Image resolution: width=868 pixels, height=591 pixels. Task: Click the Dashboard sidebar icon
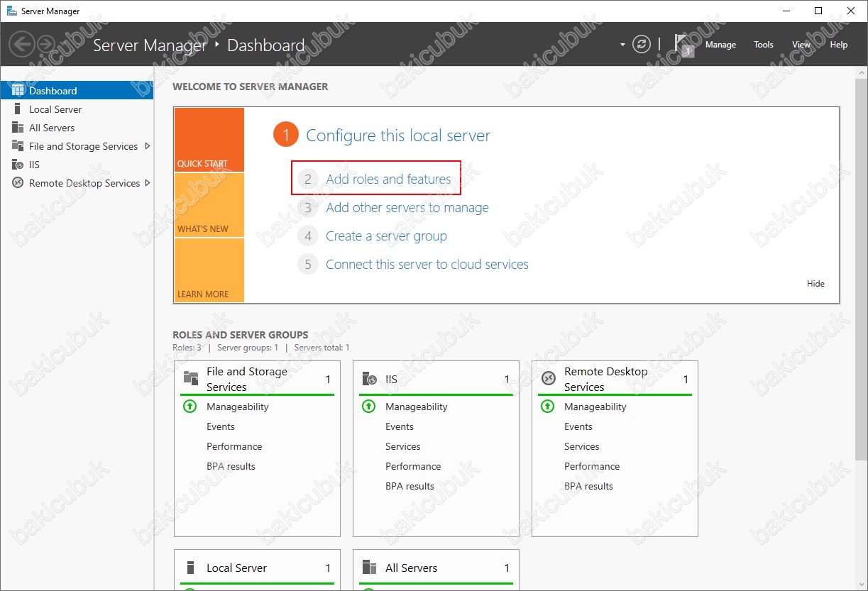pos(18,91)
